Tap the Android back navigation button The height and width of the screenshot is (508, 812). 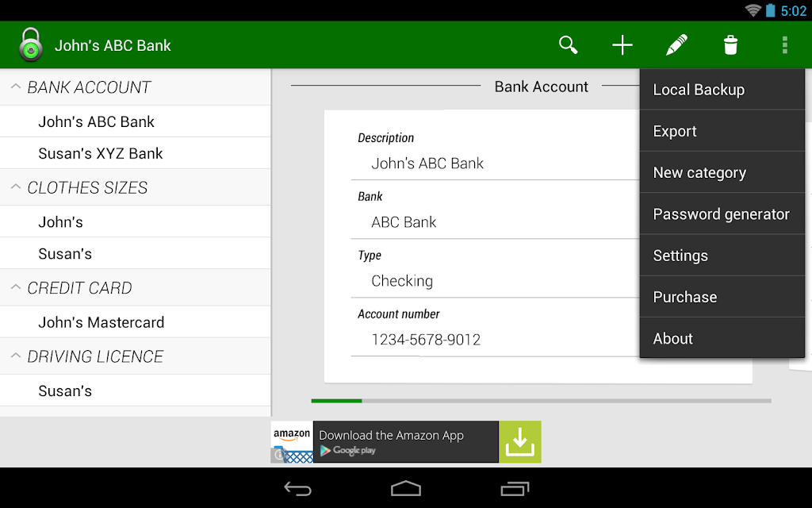tap(298, 488)
